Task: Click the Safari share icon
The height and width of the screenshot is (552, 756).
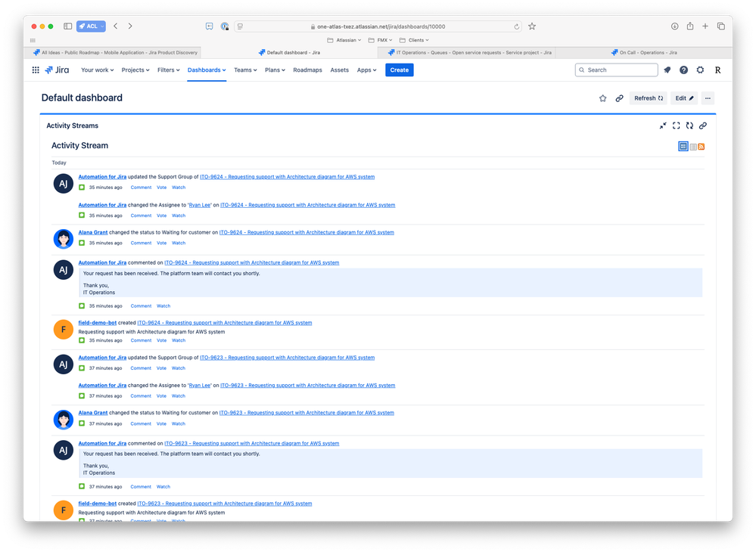Action: tap(690, 26)
